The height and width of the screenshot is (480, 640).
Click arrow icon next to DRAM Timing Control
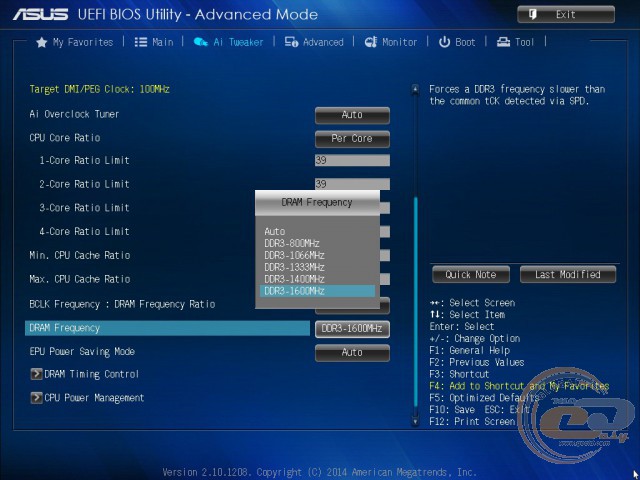[36, 374]
